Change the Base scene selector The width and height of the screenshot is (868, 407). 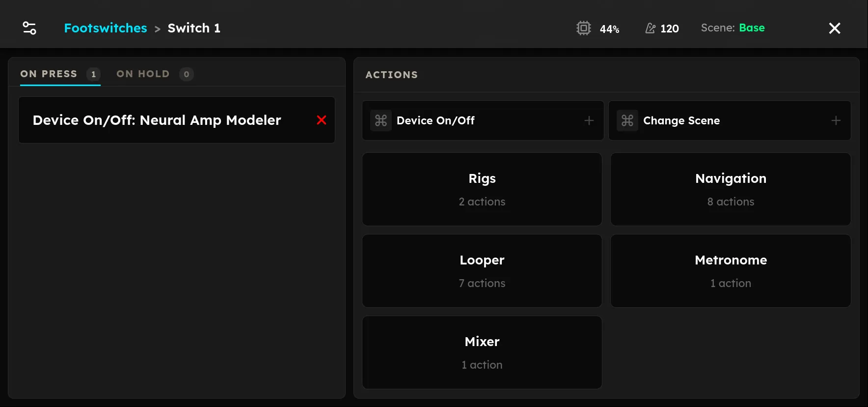752,28
